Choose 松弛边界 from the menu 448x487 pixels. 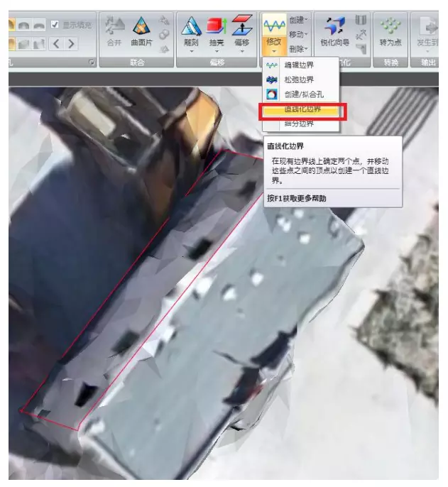[297, 80]
